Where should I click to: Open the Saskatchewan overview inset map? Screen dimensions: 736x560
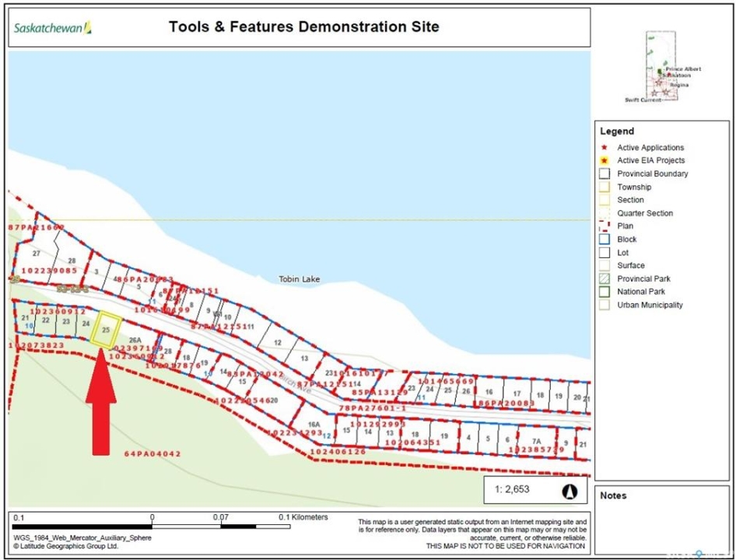click(661, 67)
